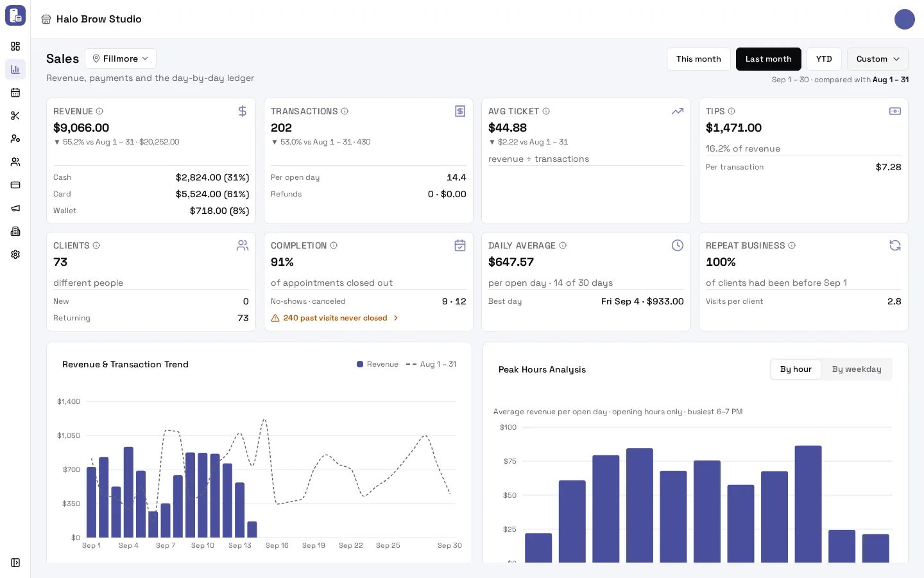Open the settings gear icon in sidebar
This screenshot has width=924, height=578.
15,254
